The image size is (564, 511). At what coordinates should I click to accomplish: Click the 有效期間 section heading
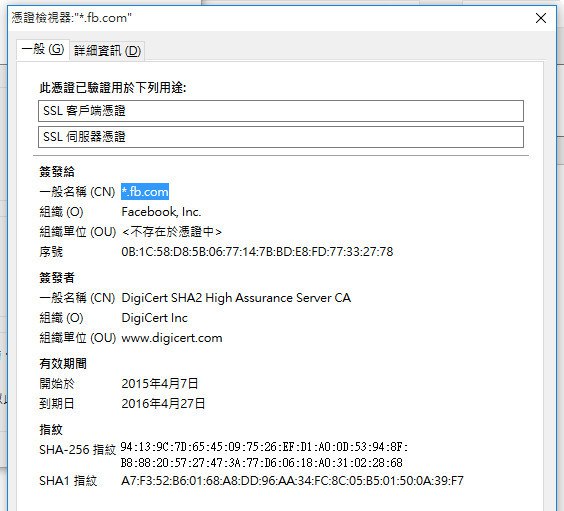click(63, 364)
